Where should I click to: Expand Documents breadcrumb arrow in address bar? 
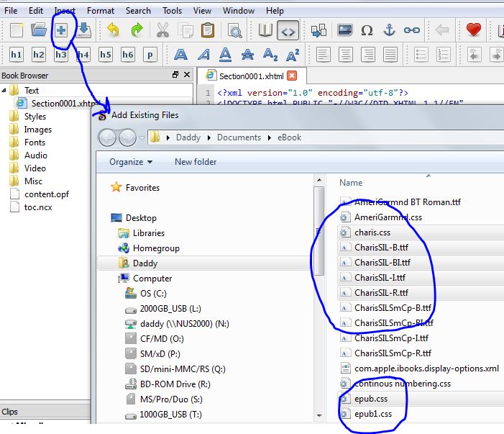[270, 137]
